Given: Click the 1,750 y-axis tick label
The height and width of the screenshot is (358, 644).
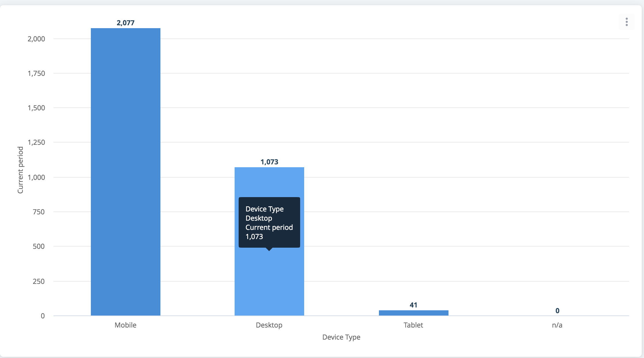Looking at the screenshot, I should point(36,73).
